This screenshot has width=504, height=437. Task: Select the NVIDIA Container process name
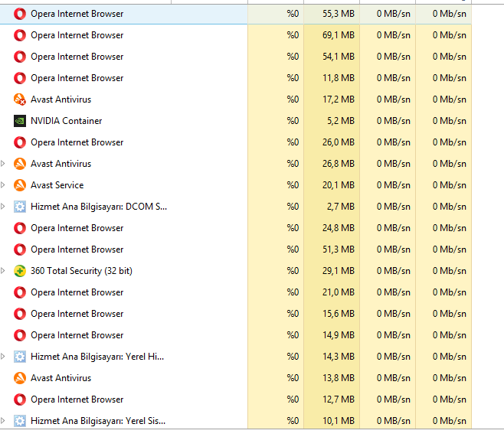(x=66, y=121)
